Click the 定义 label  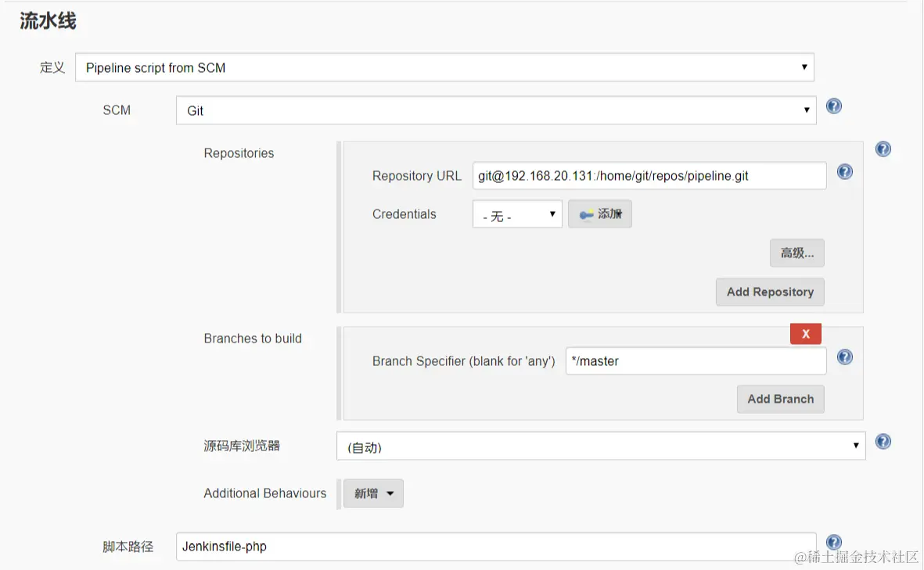(52, 68)
